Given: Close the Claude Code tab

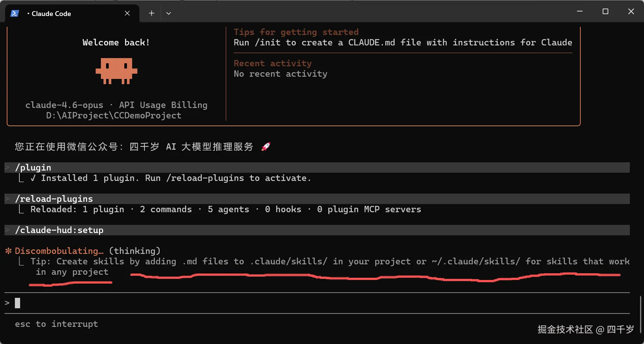Looking at the screenshot, I should (127, 13).
